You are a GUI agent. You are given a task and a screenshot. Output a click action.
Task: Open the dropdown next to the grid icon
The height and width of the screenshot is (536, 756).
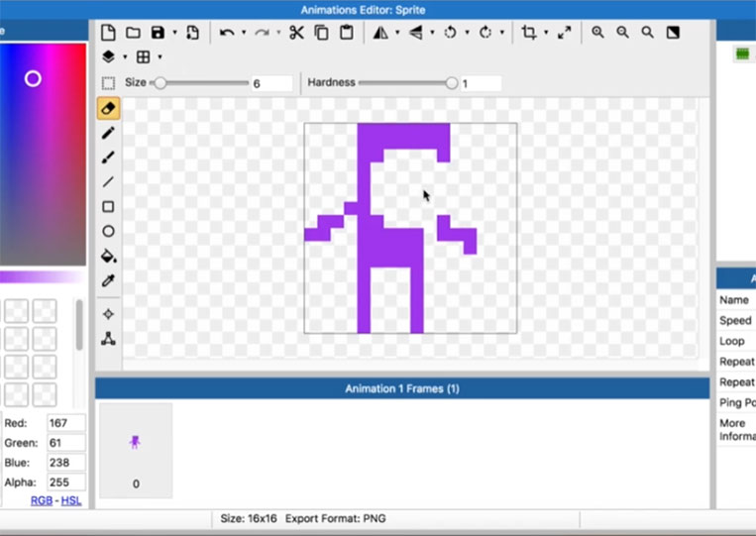(x=161, y=56)
